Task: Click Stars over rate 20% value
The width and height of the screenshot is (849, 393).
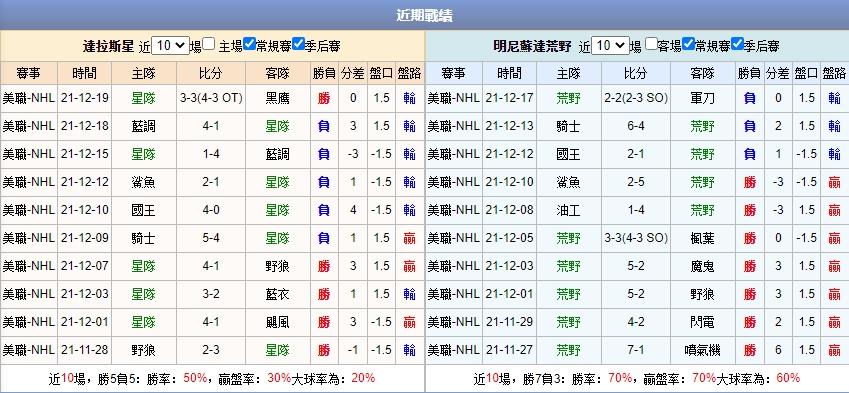Action: [x=363, y=378]
